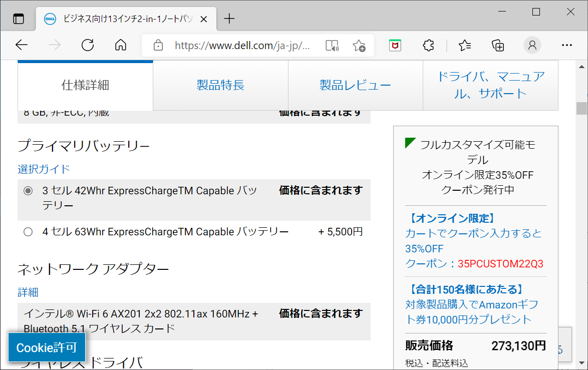This screenshot has height=370, width=588.
Task: Switch to the 製品特長 tab
Action: tap(220, 85)
